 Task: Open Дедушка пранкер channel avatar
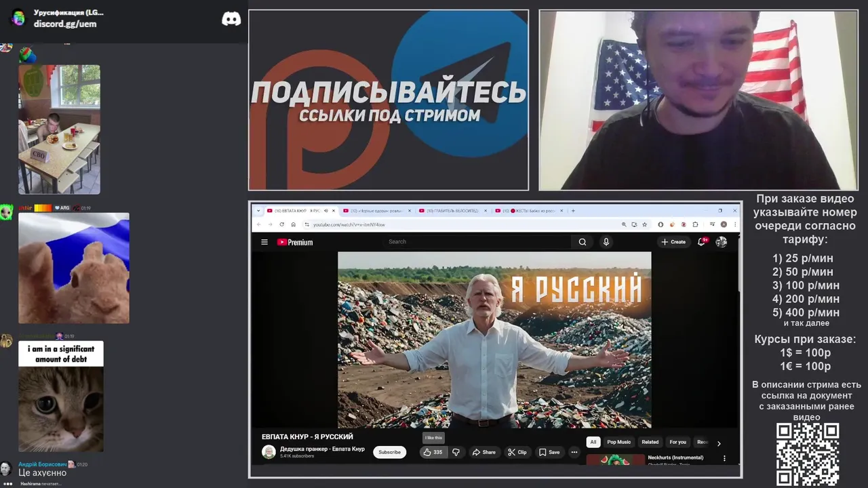[269, 452]
